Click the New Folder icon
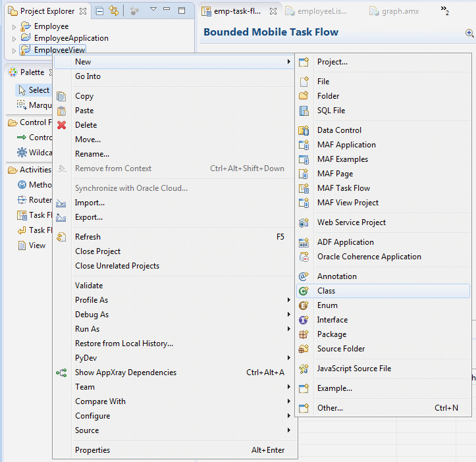The width and height of the screenshot is (476, 462). point(304,96)
